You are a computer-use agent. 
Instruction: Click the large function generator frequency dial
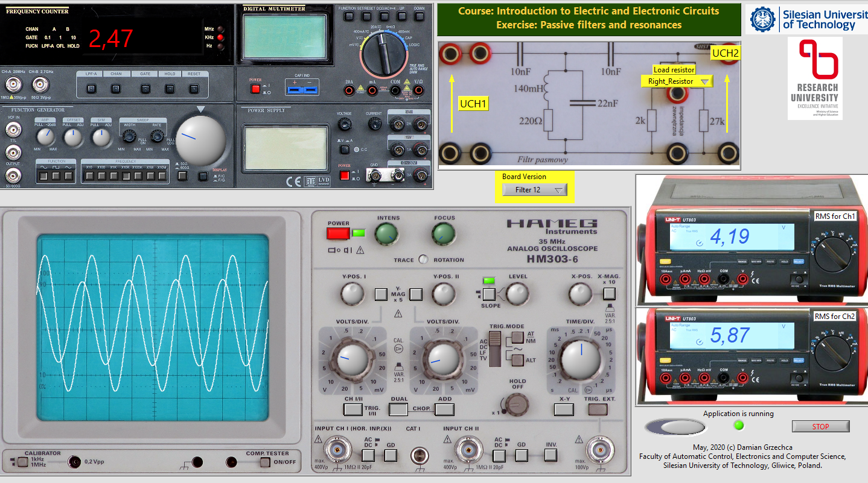click(x=200, y=140)
